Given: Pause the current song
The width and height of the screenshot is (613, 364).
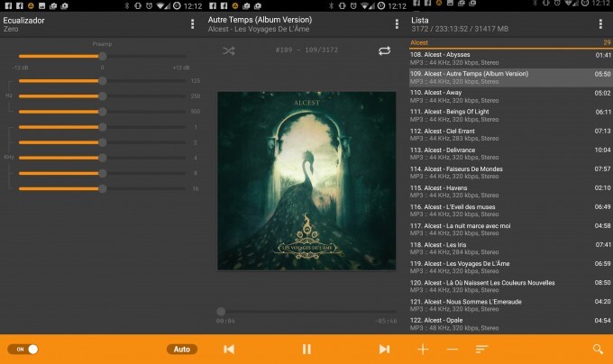Looking at the screenshot, I should tap(306, 349).
